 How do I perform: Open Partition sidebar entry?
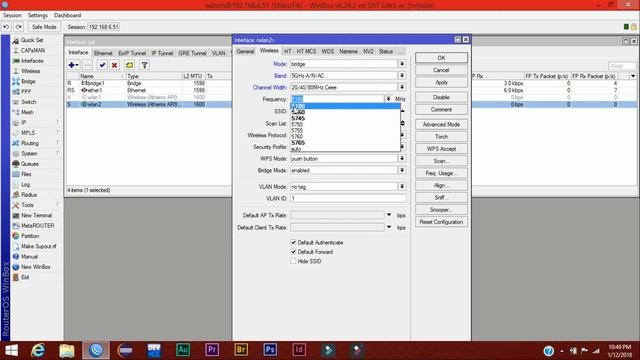[x=30, y=236]
